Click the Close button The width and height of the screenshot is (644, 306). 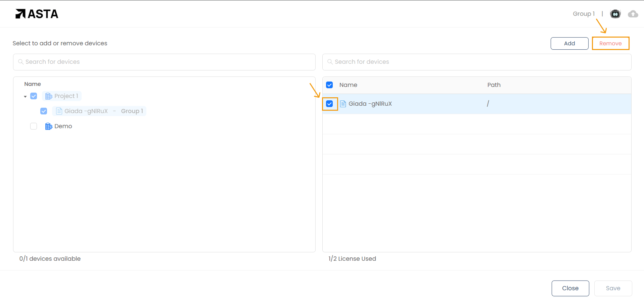[x=570, y=288]
